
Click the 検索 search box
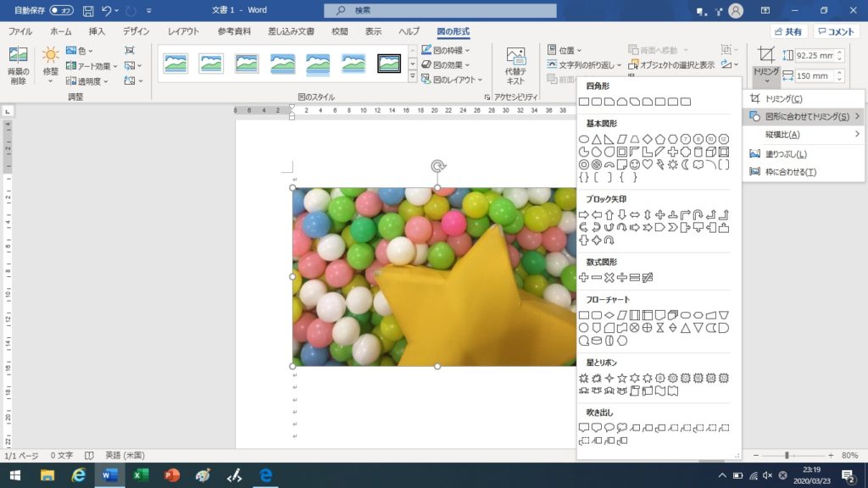click(440, 10)
